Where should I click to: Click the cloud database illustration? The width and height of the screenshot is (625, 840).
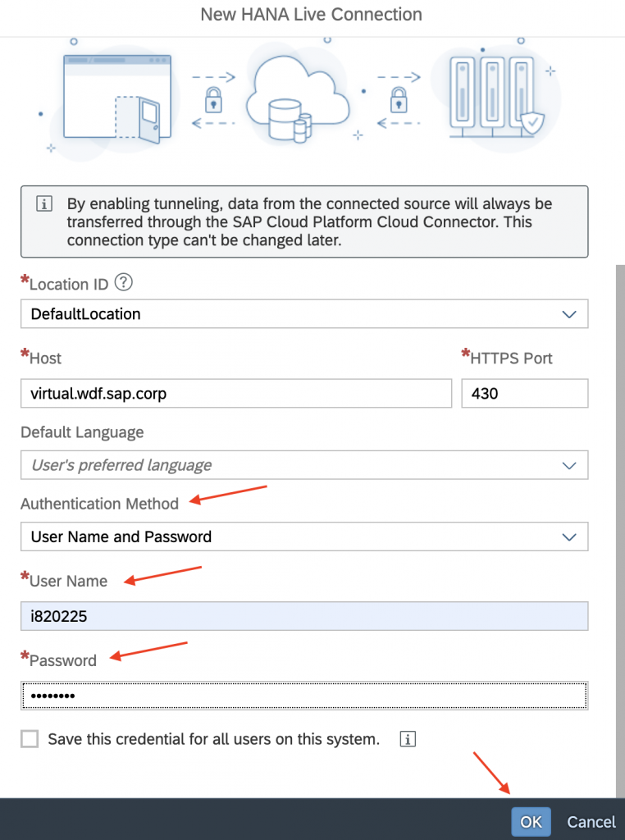pos(298,99)
